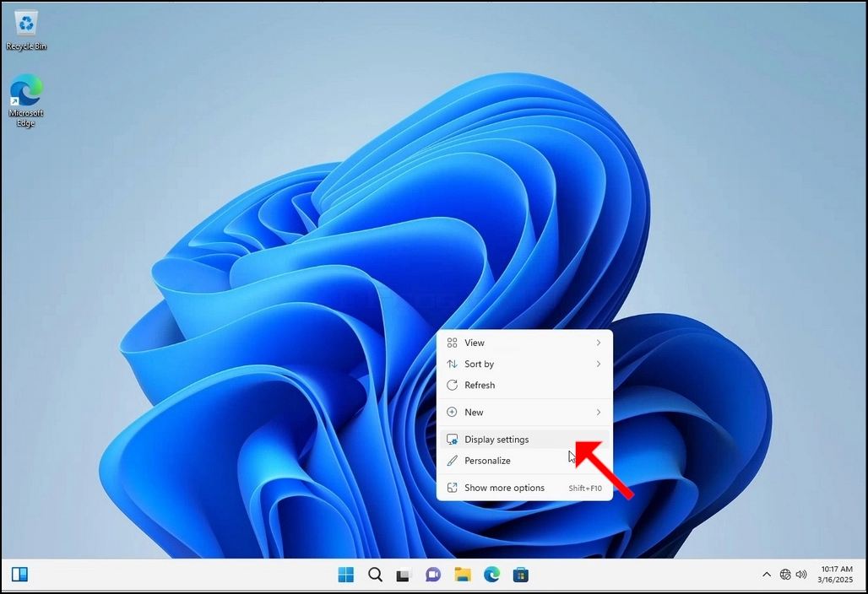Select the Microsoft Edge desktop shortcut

(26, 100)
